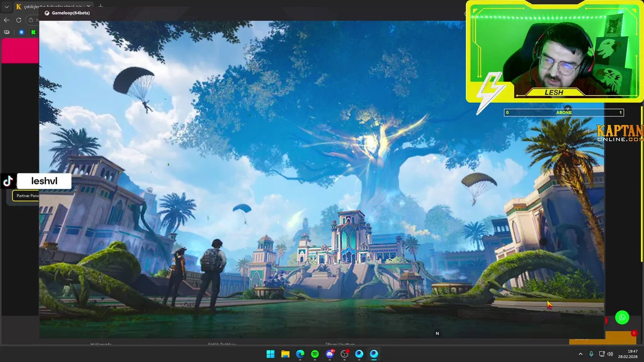The height and width of the screenshot is (362, 644).
Task: Open the blue R bookmark
Action: [x=21, y=32]
